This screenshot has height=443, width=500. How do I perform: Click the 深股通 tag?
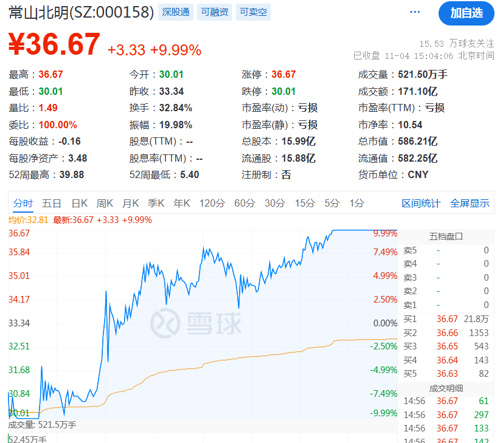pos(176,12)
